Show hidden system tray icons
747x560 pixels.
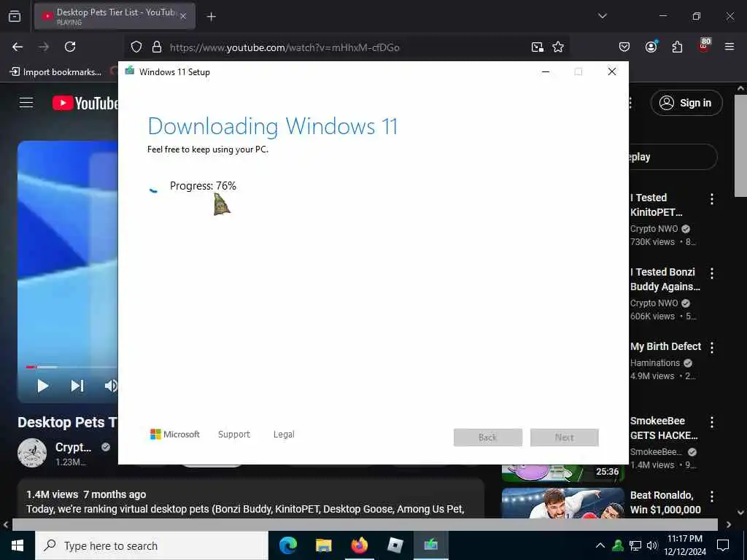pyautogui.click(x=600, y=545)
